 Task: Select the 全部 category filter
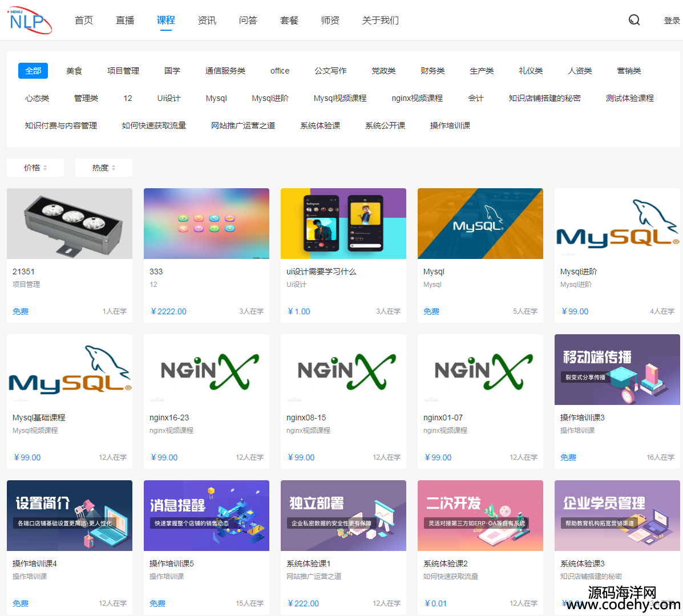33,71
